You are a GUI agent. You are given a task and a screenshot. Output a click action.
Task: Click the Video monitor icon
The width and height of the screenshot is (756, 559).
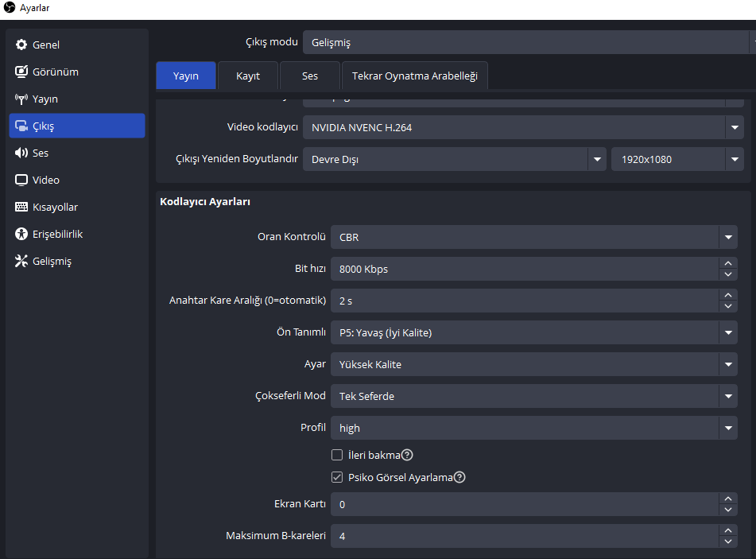21,181
